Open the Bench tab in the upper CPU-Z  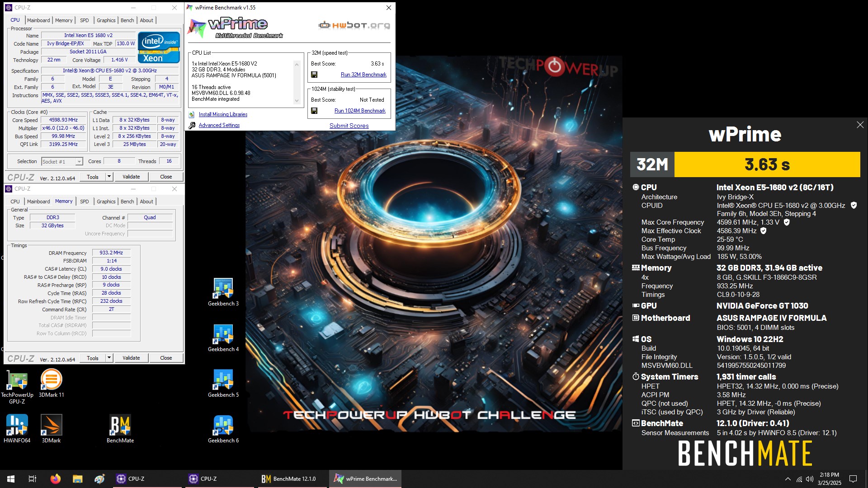pyautogui.click(x=127, y=20)
